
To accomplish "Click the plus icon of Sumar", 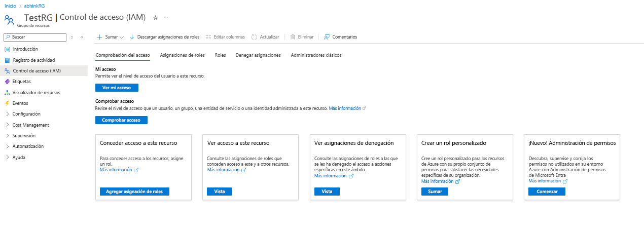I will (99, 37).
